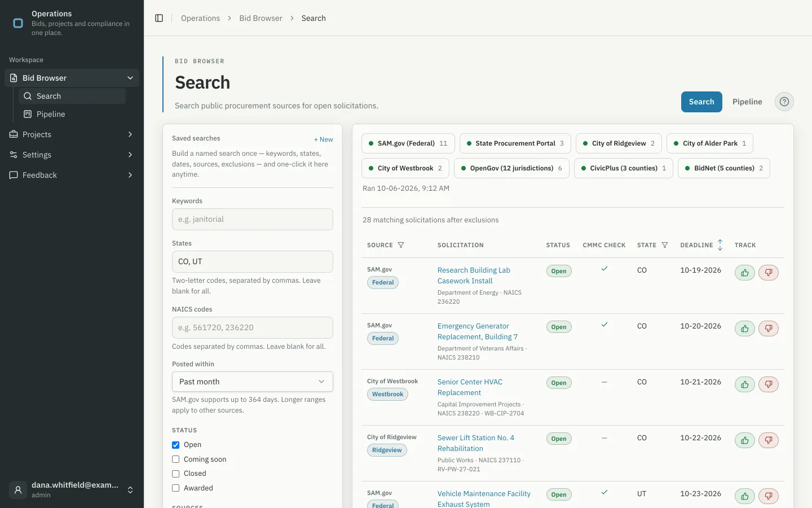Open Emergency Generator Replacement, Building 7 link
The width and height of the screenshot is (812, 508).
coord(478,331)
